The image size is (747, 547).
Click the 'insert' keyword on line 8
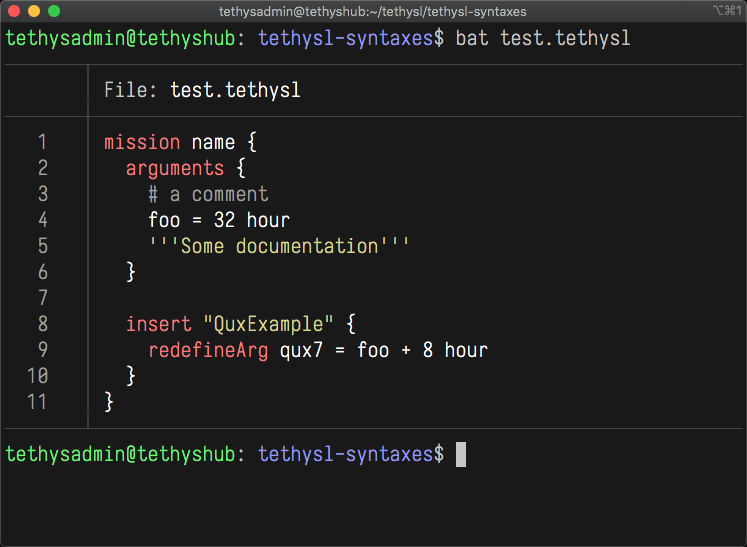click(x=158, y=324)
